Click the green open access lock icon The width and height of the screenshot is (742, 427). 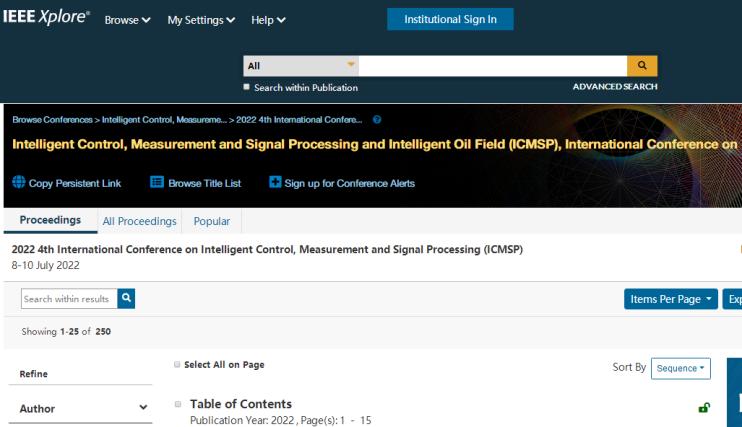pos(705,408)
